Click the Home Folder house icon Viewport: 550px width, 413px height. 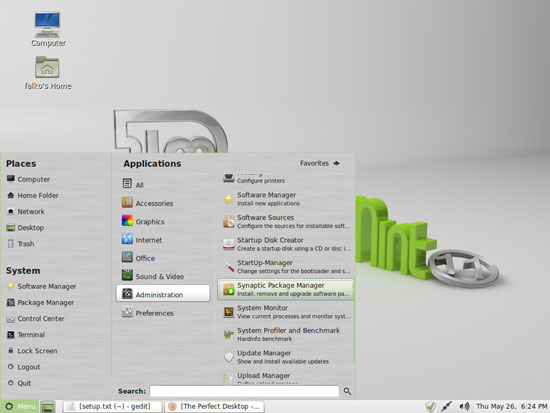(x=11, y=195)
